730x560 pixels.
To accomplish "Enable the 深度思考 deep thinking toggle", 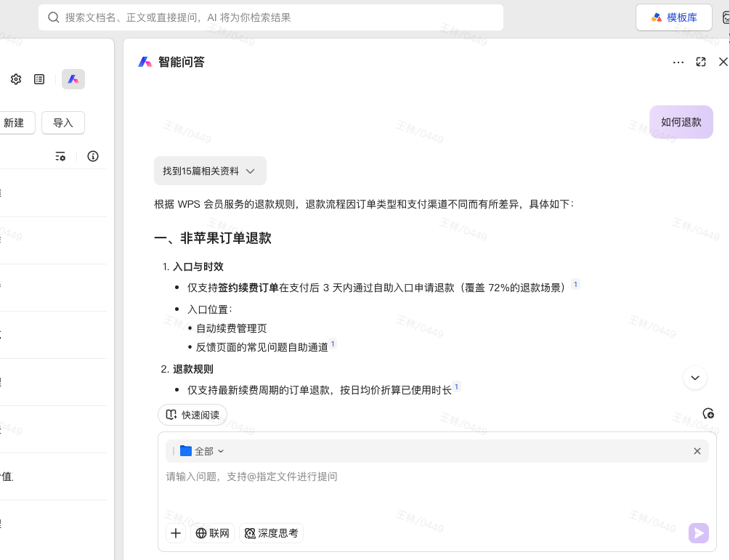I will click(x=271, y=533).
